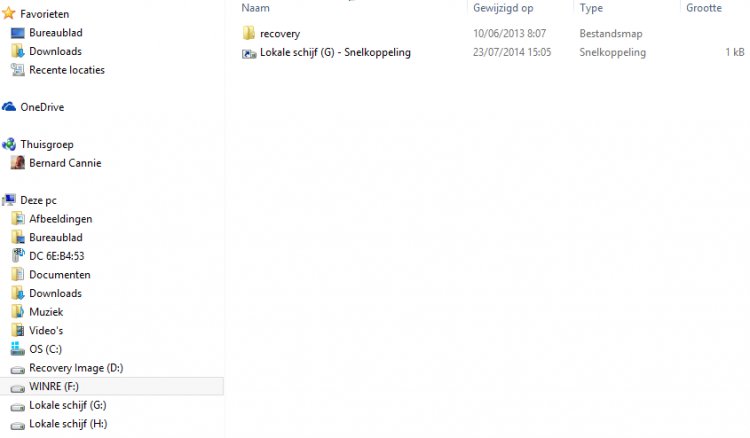Open the OS (C:) drive

coord(45,349)
